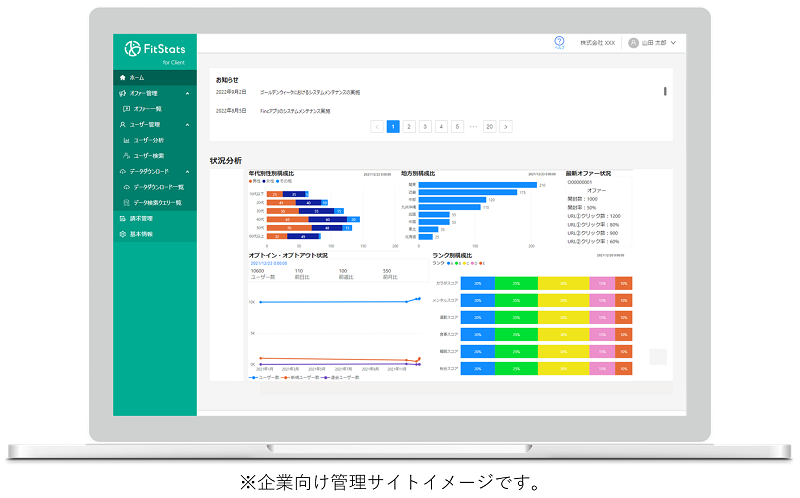Select notices page 1
Screen dimensions: 800x498
(393, 127)
